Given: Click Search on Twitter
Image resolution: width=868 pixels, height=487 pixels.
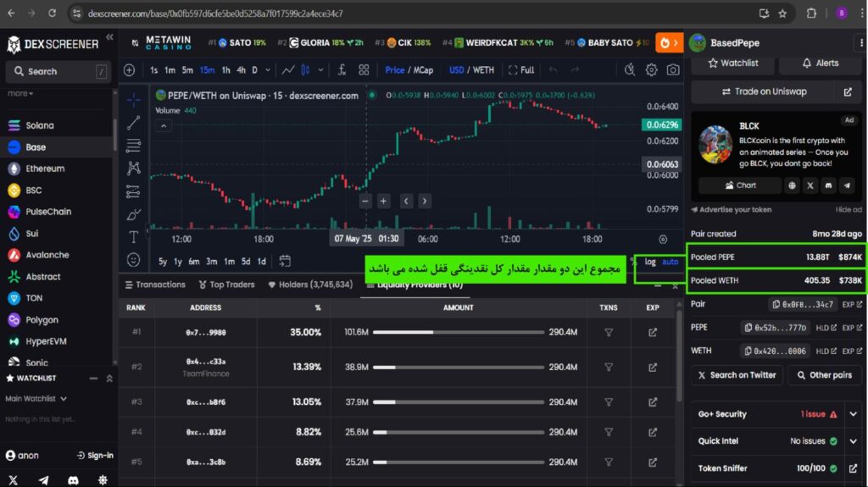Looking at the screenshot, I should pyautogui.click(x=737, y=375).
